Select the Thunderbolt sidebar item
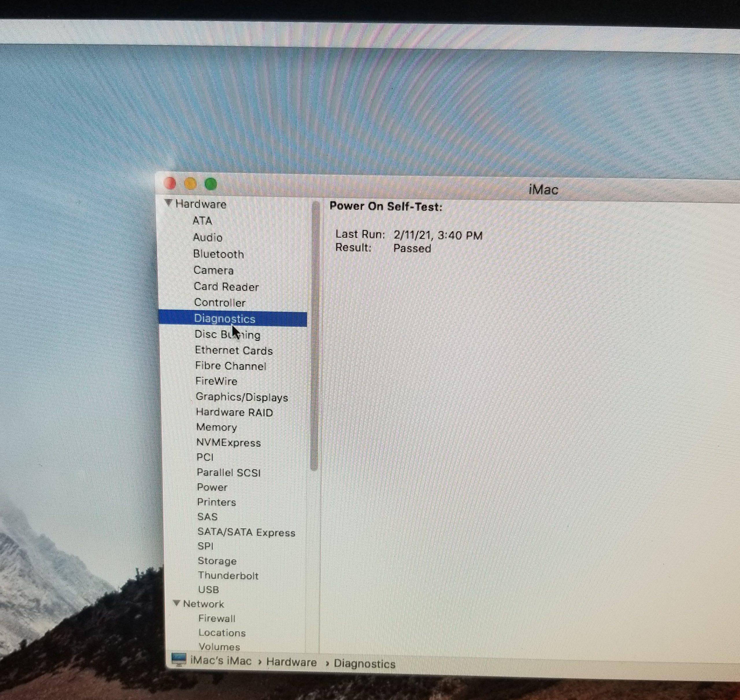This screenshot has width=740, height=700. click(228, 575)
